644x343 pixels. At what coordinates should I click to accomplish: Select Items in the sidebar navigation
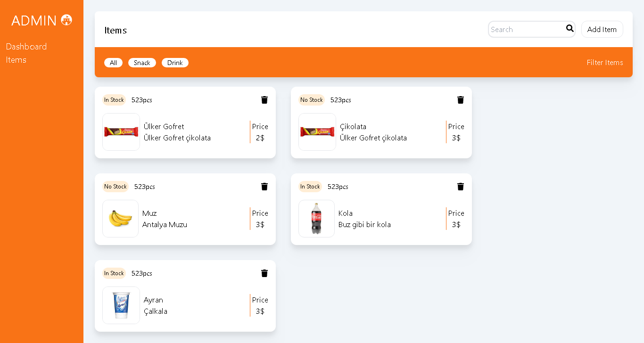(x=16, y=60)
